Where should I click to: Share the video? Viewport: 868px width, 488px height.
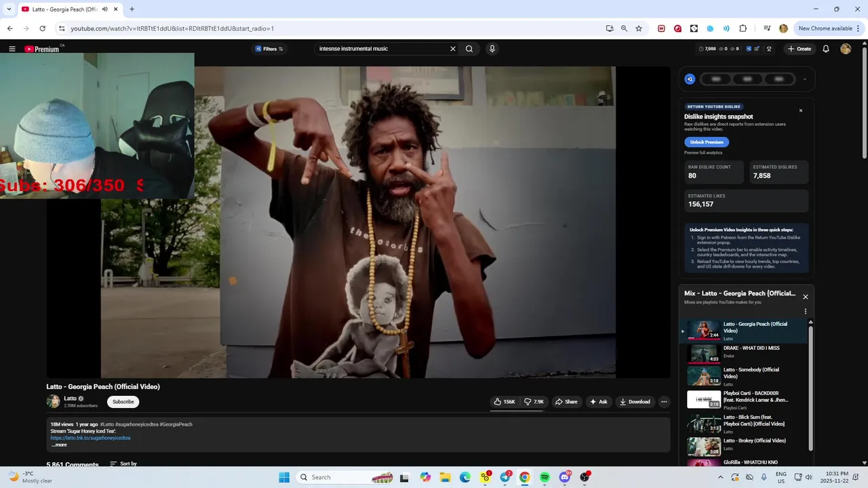pos(566,402)
